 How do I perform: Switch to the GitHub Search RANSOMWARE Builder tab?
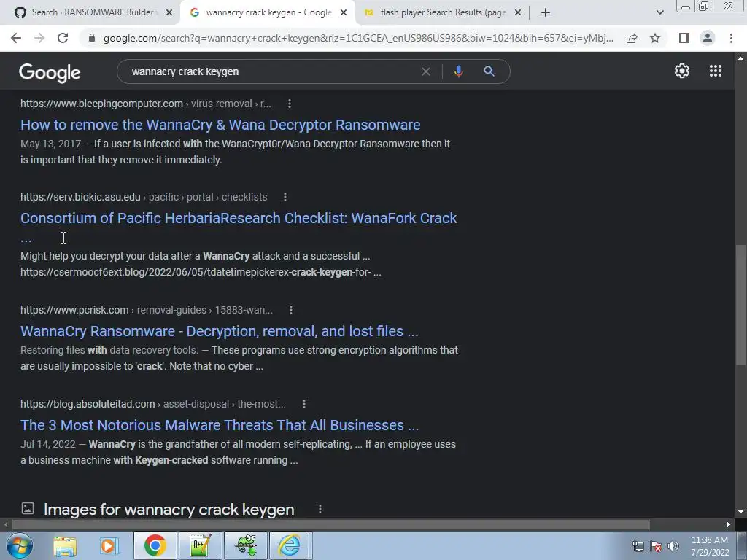pyautogui.click(x=90, y=12)
